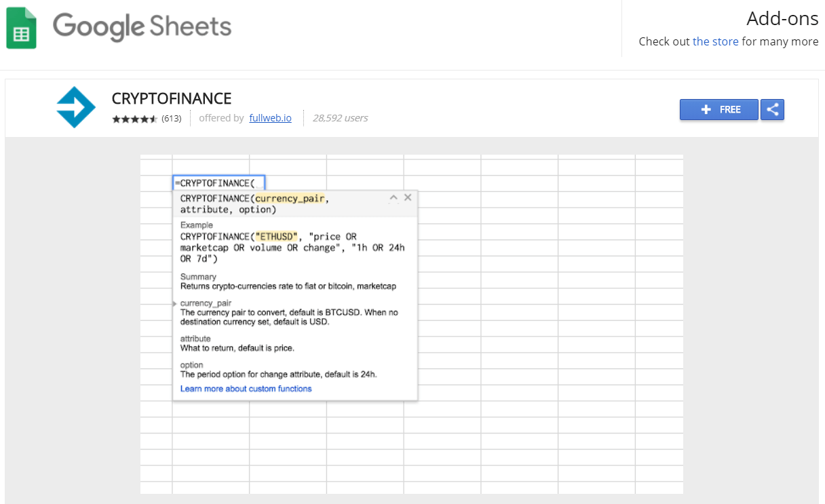
Task: Click the Google Sheets wordmark text
Action: (x=142, y=27)
